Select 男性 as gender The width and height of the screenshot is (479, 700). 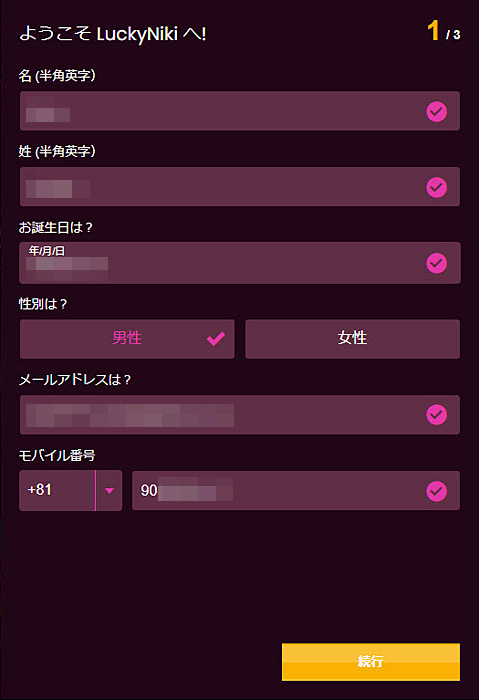pyautogui.click(x=127, y=339)
